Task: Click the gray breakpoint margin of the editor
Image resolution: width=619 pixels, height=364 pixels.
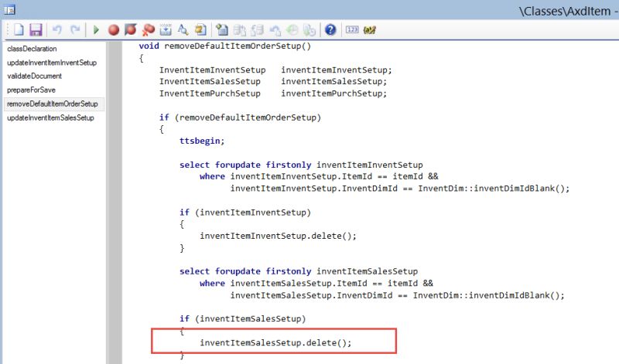Action: [x=115, y=201]
